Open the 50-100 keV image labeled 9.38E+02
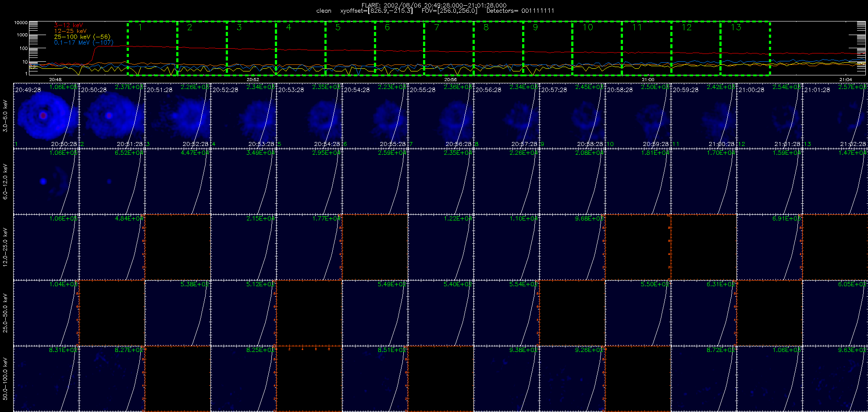 506,379
